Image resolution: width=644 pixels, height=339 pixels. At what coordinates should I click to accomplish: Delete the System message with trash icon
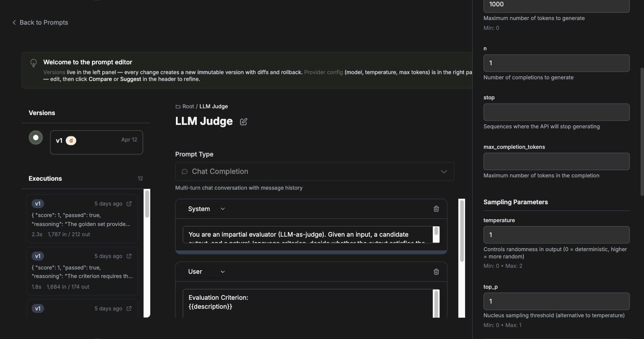point(436,209)
